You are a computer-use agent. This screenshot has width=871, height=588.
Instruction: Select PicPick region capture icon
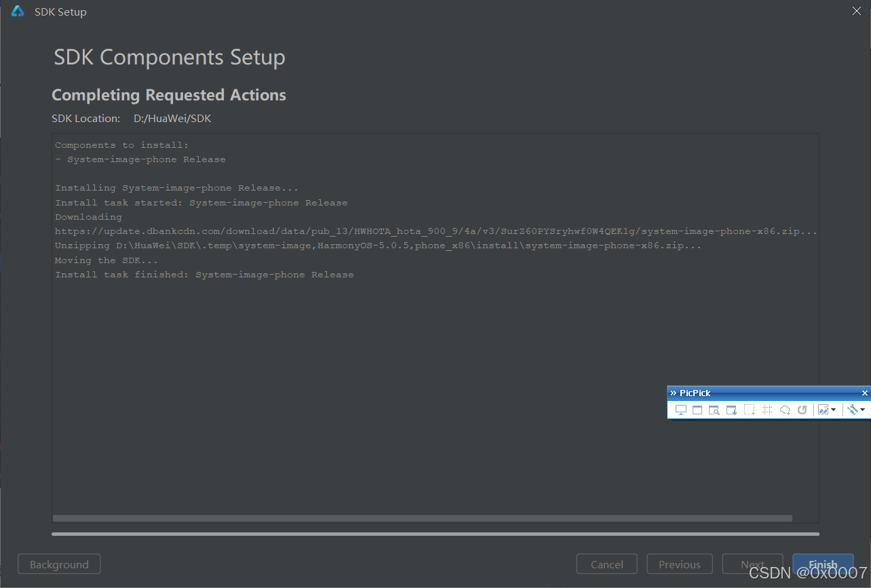750,410
